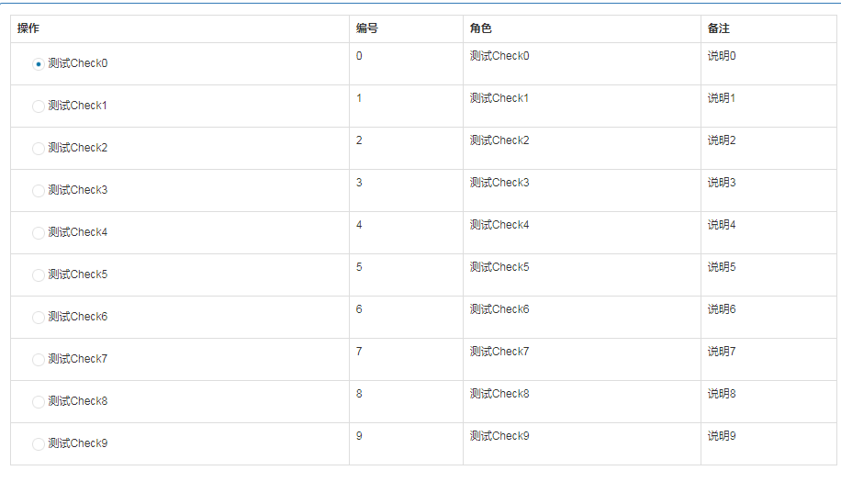Click the 说明3 remark cell
Screen dimensions: 841x504
coord(768,191)
